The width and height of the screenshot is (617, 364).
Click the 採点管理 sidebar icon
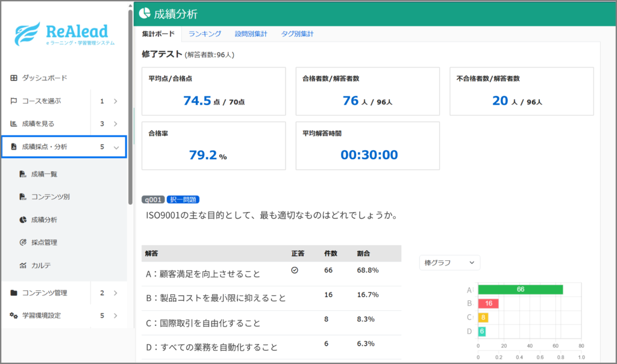(x=23, y=243)
